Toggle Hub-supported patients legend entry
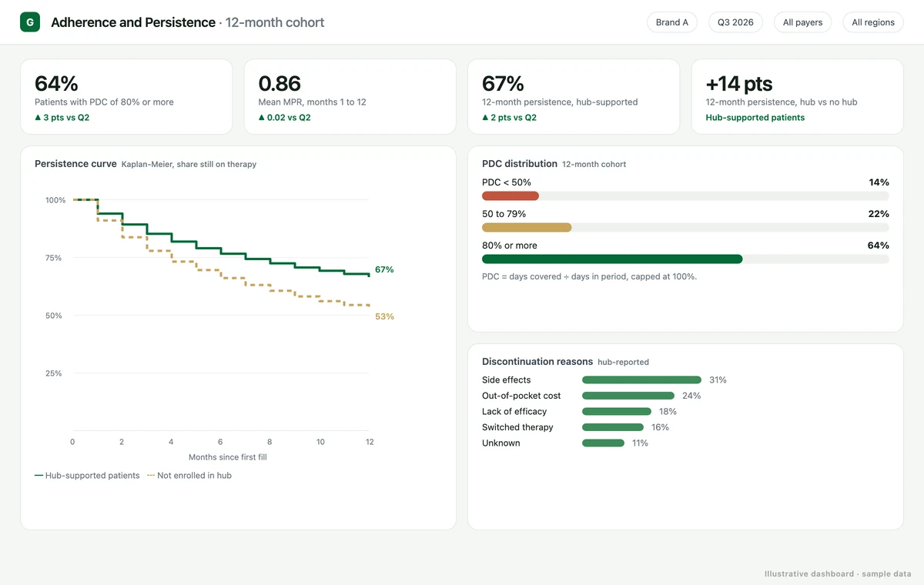The height and width of the screenshot is (585, 924). 87,476
